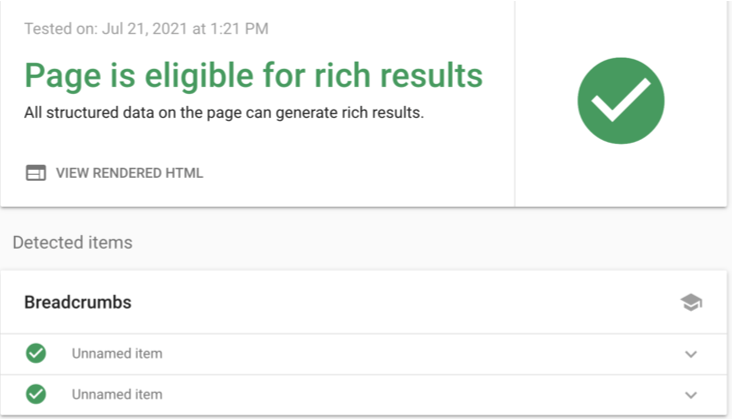The width and height of the screenshot is (733, 419).
Task: Click the Detected items heading
Action: (72, 243)
